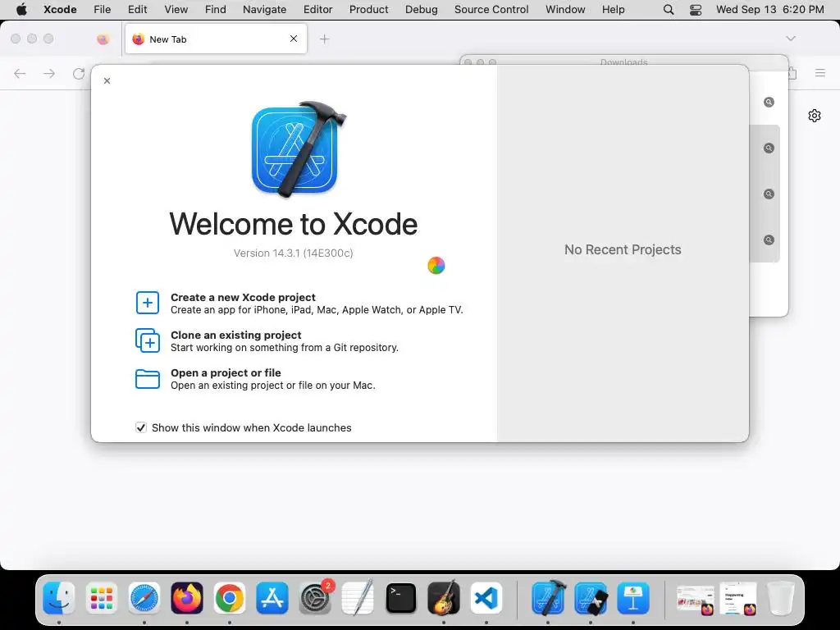
Task: Restore the first minimized Firefox window in the Dock
Action: coord(695,598)
